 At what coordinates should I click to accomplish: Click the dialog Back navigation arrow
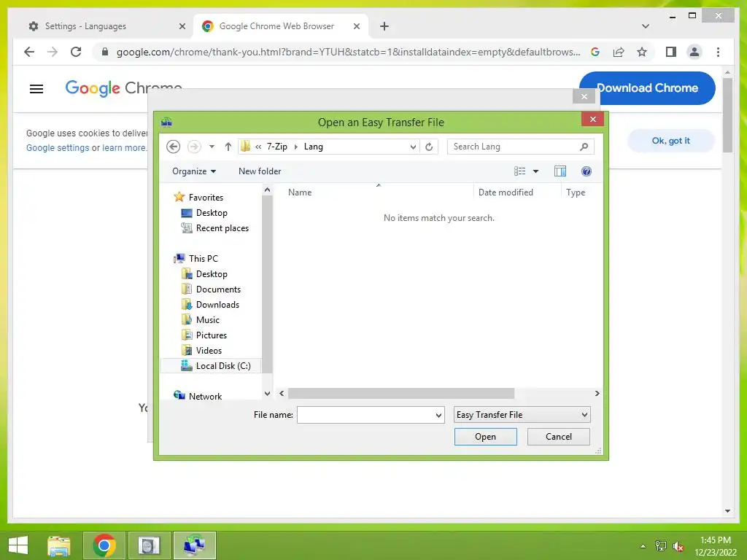point(174,147)
